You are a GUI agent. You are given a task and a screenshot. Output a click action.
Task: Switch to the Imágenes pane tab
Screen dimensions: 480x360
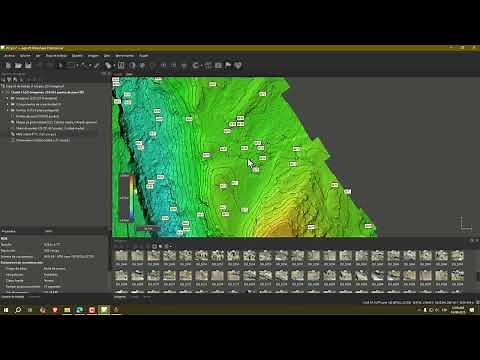[x=120, y=297]
